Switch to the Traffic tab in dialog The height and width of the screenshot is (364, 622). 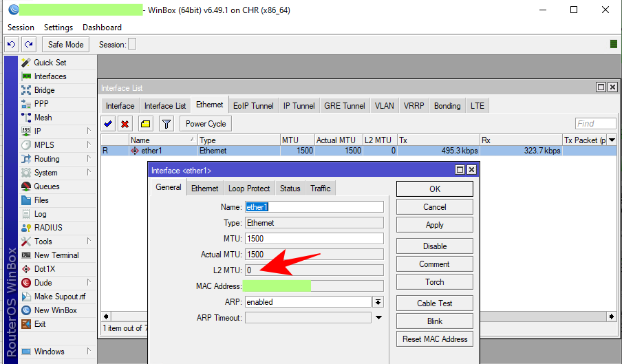(x=320, y=189)
